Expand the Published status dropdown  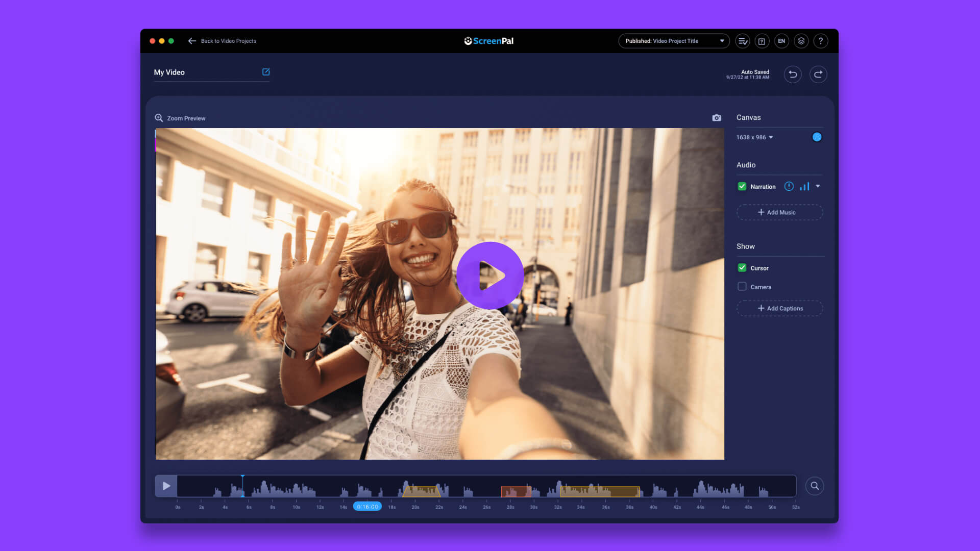tap(722, 40)
